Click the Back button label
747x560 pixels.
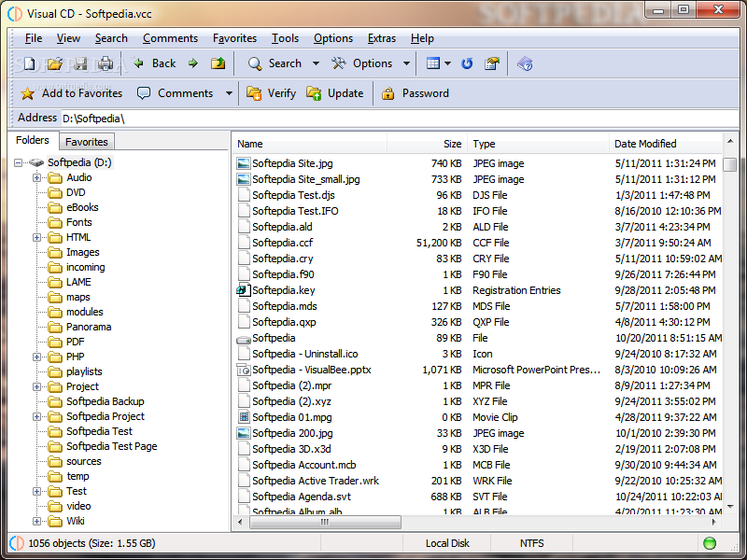pyautogui.click(x=164, y=63)
